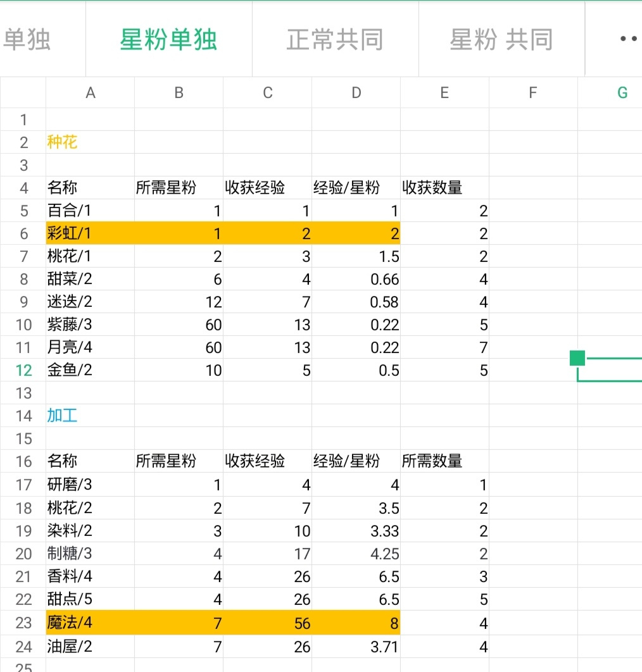Viewport: 642px width, 672px height.
Task: Click the orange 魔法/4 highlighted cell
Action: pos(90,622)
